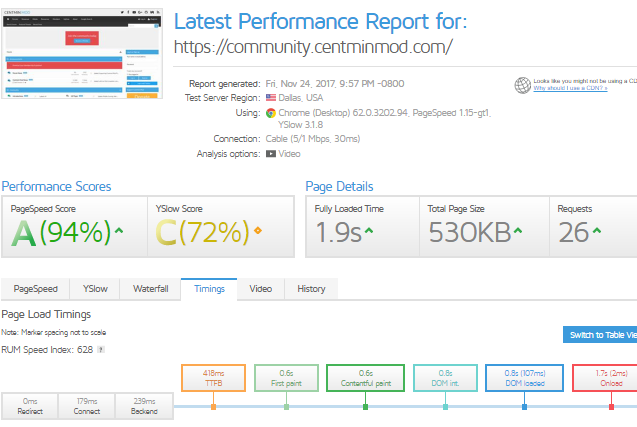Click the Cable connection text
637x427 pixels.
point(313,139)
